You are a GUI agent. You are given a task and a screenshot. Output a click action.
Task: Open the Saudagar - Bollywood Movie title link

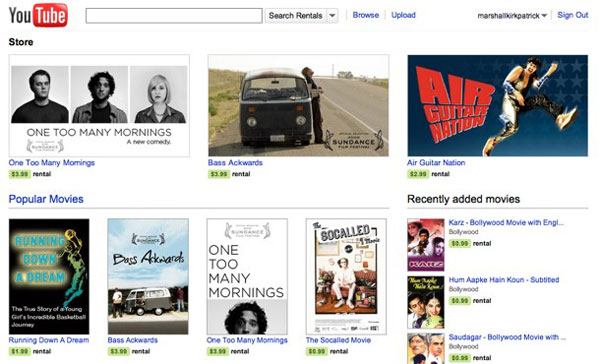(507, 337)
